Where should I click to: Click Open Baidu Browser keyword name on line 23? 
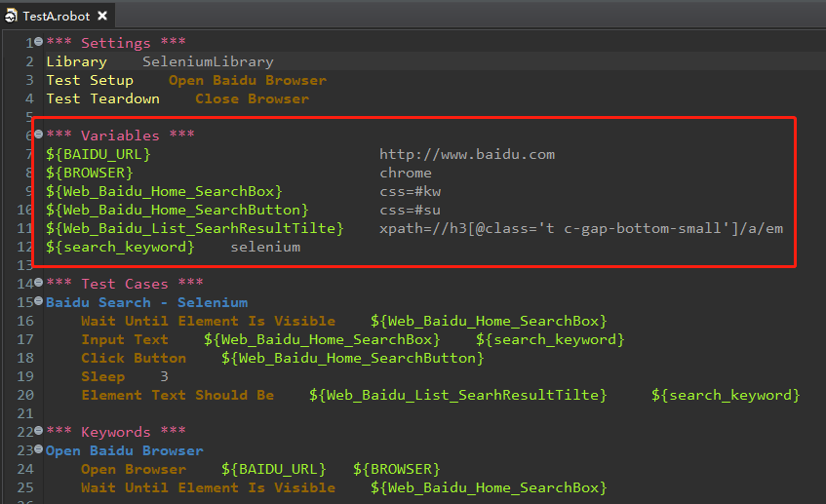(125, 450)
